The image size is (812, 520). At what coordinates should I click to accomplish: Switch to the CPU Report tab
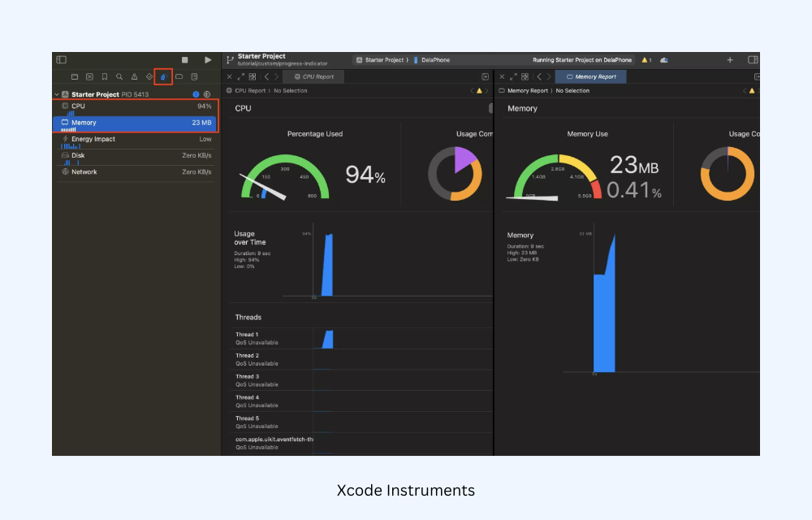(x=313, y=76)
